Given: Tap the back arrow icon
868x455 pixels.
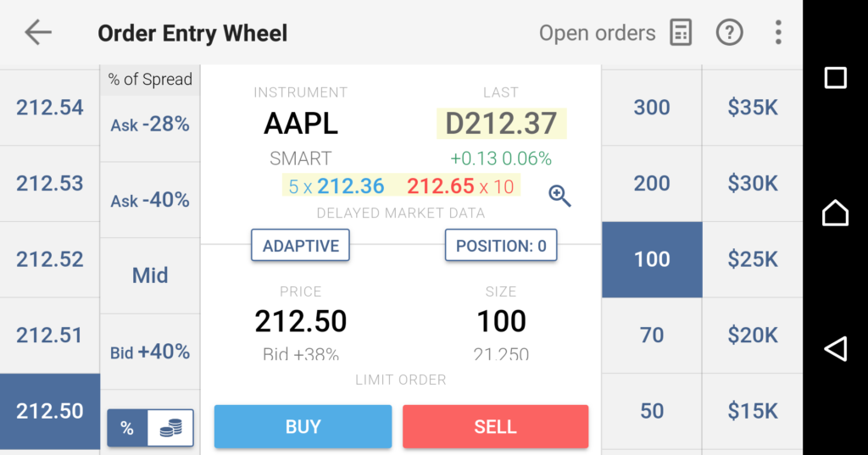Looking at the screenshot, I should click(x=38, y=33).
